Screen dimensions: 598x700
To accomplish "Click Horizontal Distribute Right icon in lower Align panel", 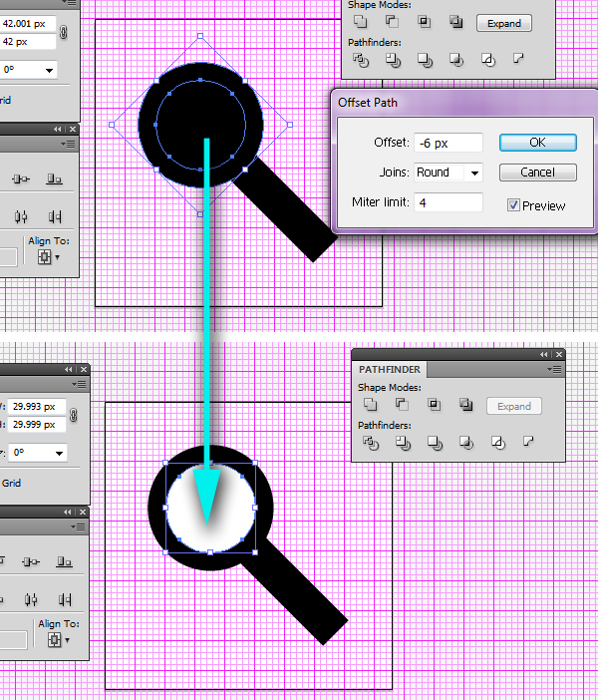I will pyautogui.click(x=64, y=599).
